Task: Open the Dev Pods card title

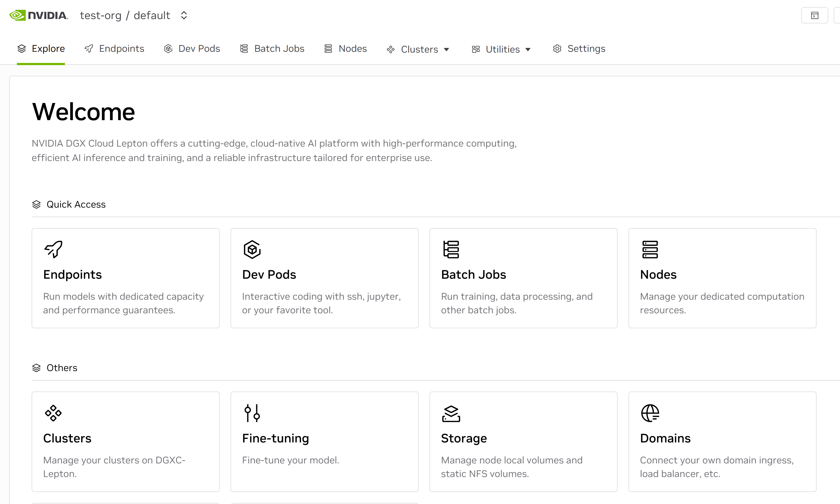Action: click(269, 274)
